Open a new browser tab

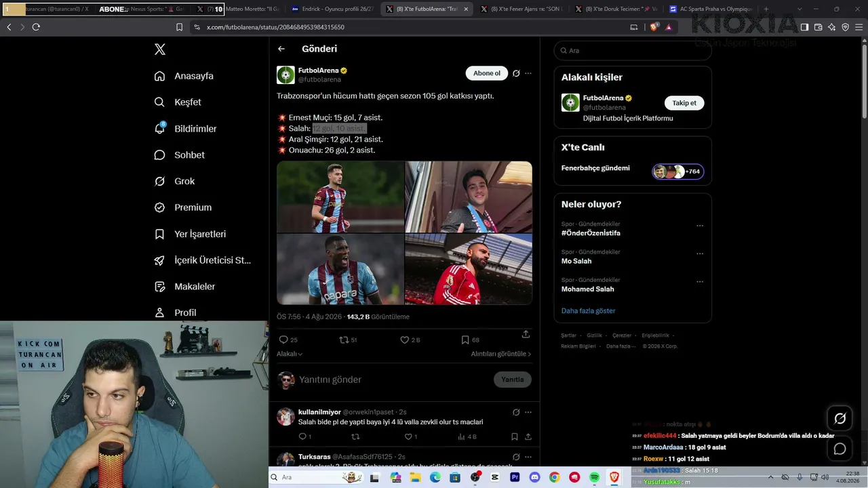[x=766, y=9]
